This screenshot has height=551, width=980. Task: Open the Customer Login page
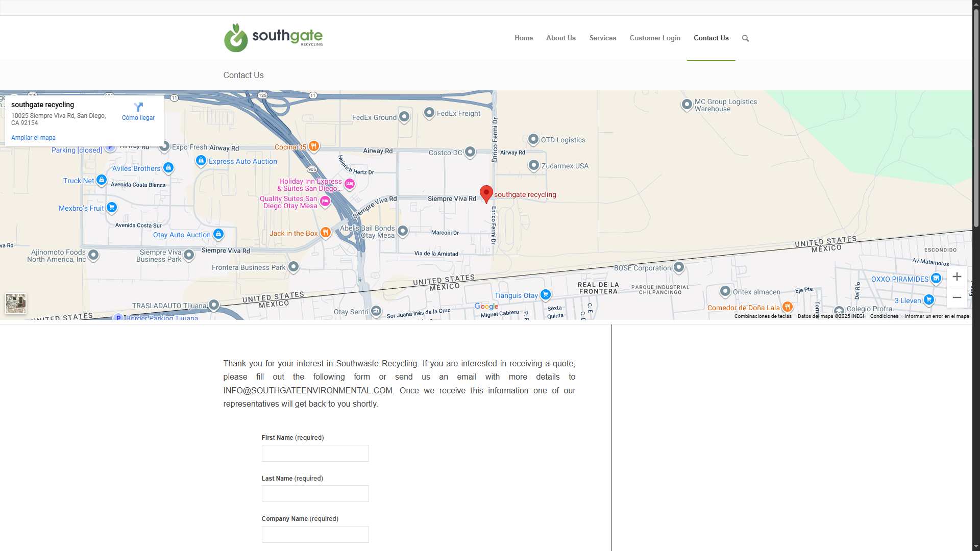click(654, 38)
